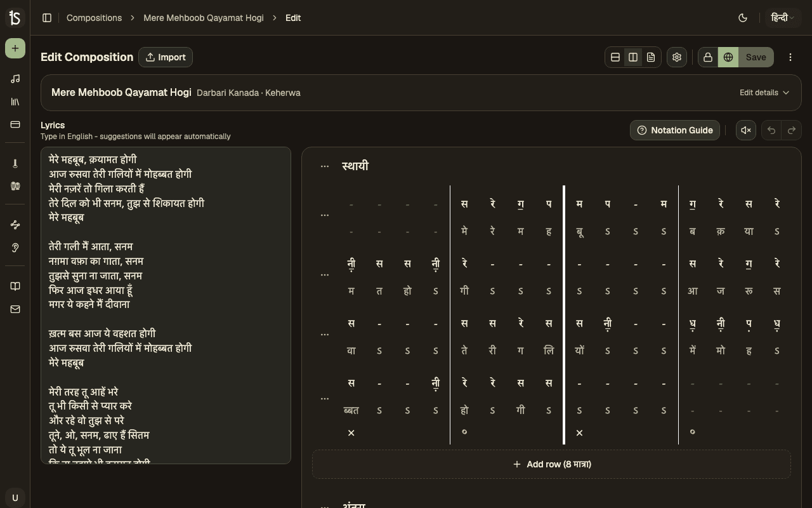812x508 pixels.
Task: Add row of 8 मात्रा
Action: tap(551, 464)
